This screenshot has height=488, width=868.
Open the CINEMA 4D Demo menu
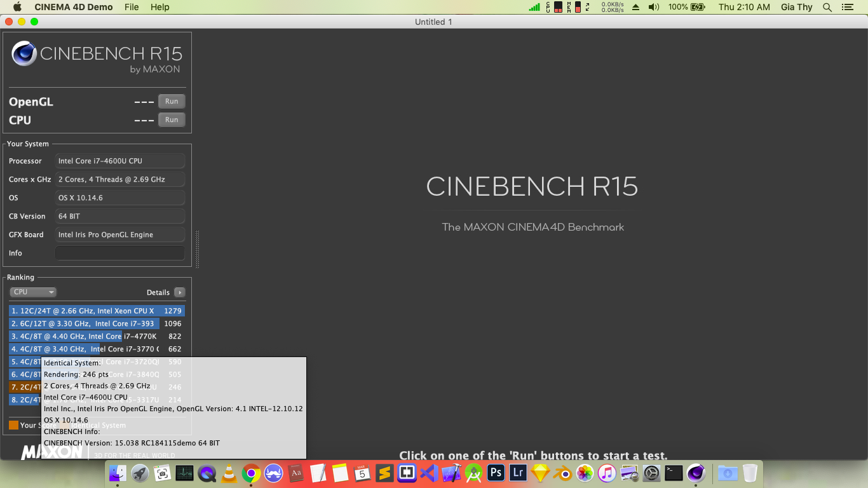[x=74, y=7]
